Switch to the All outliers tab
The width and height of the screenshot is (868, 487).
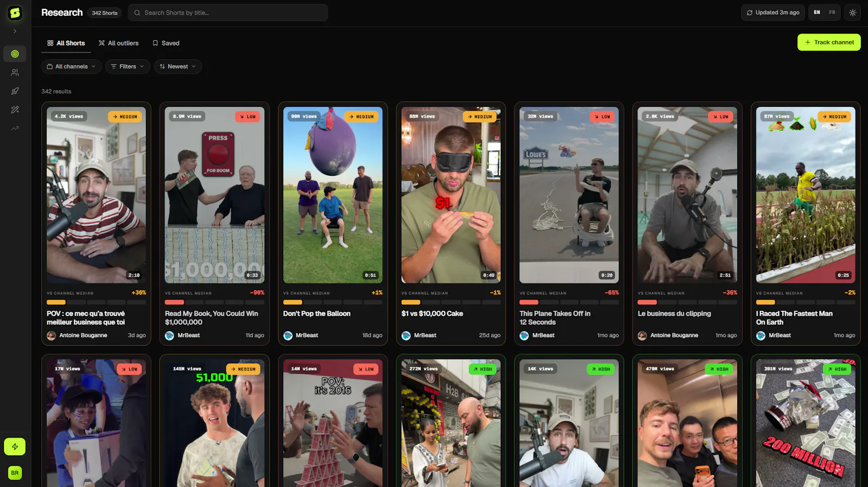pyautogui.click(x=118, y=43)
